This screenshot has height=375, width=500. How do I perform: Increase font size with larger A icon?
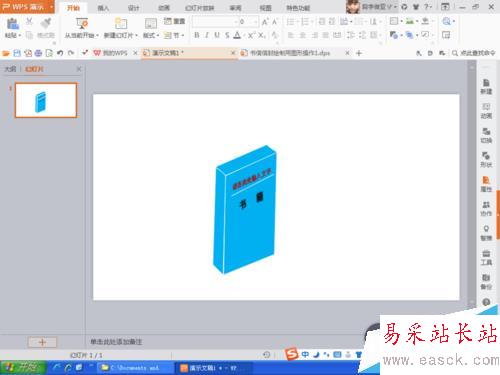point(265,22)
